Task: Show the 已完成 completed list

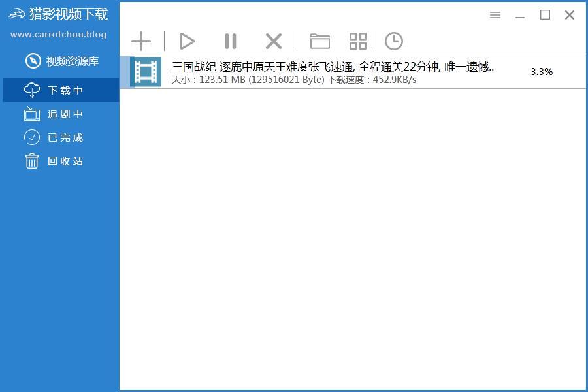Action: (x=61, y=138)
